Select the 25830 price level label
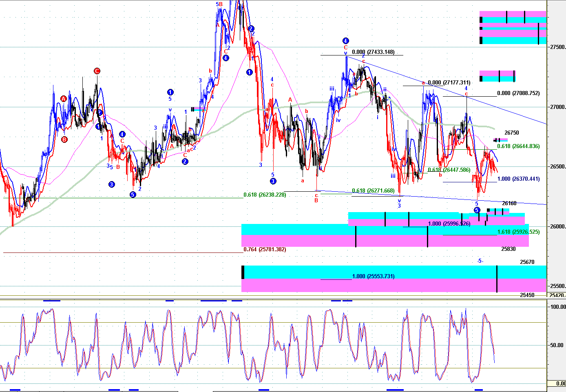This screenshot has height=392, width=566. tap(509, 249)
